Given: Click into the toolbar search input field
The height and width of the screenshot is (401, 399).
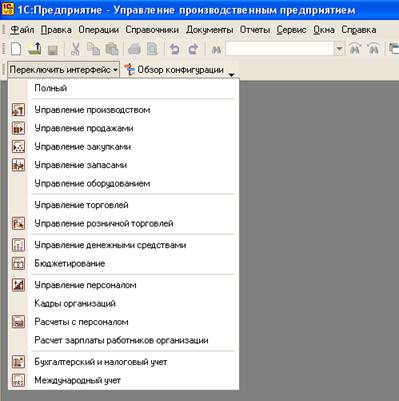Looking at the screenshot, I should tap(280, 49).
